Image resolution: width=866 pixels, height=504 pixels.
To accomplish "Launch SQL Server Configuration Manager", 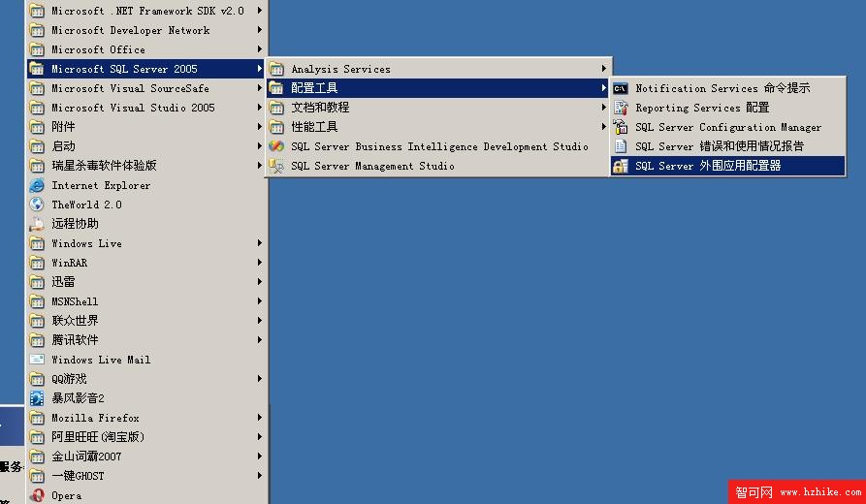I will coord(728,127).
